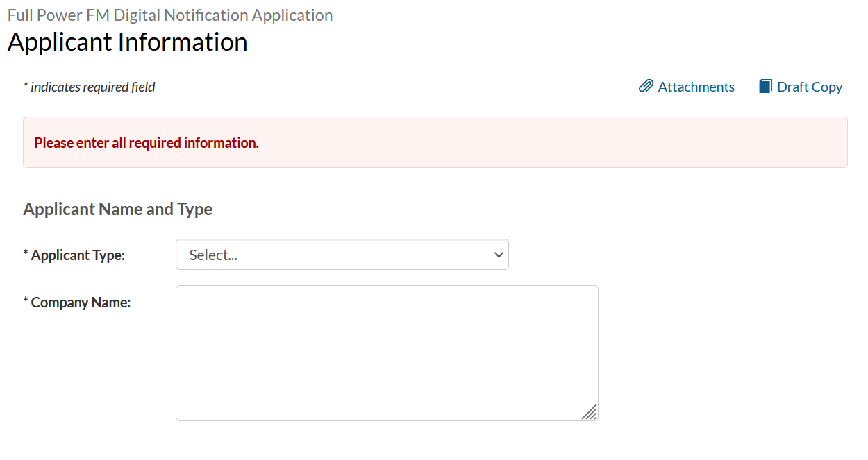The image size is (868, 460).
Task: Click the '* Company Name:' label
Action: (81, 303)
